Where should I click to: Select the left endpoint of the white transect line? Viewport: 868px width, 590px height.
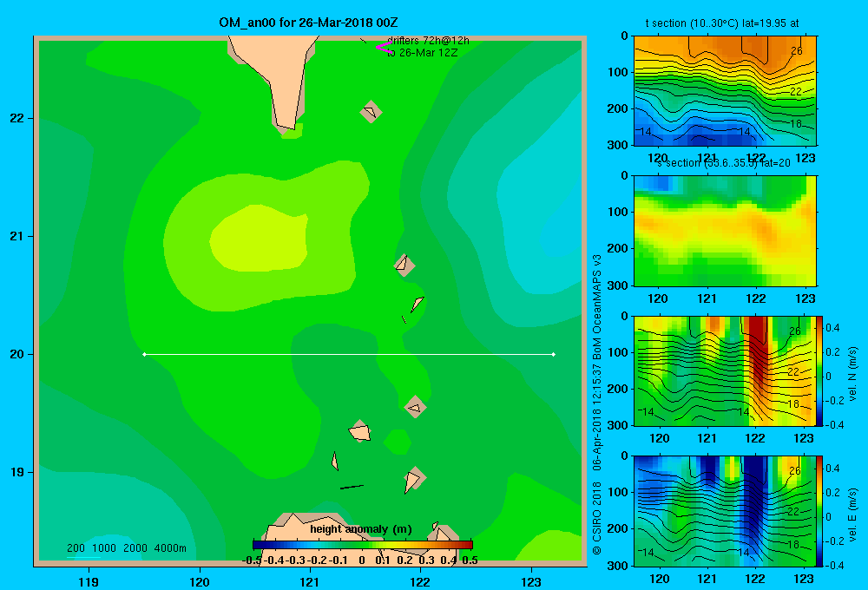[x=144, y=354]
